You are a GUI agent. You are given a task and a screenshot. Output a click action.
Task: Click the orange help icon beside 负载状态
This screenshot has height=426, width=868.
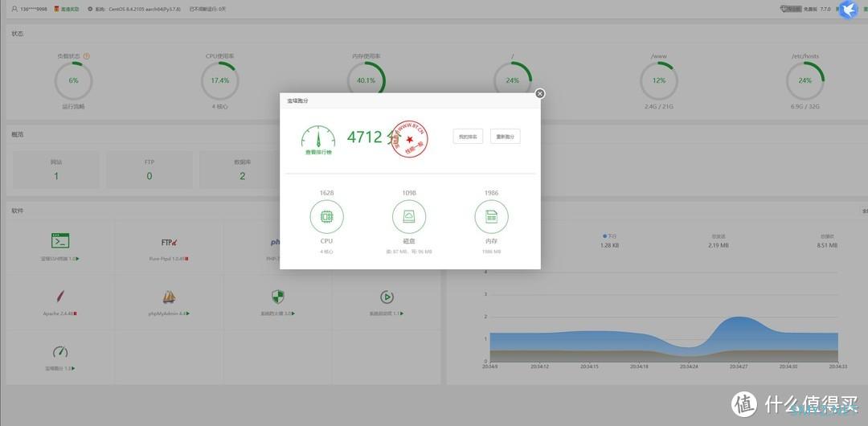point(86,56)
